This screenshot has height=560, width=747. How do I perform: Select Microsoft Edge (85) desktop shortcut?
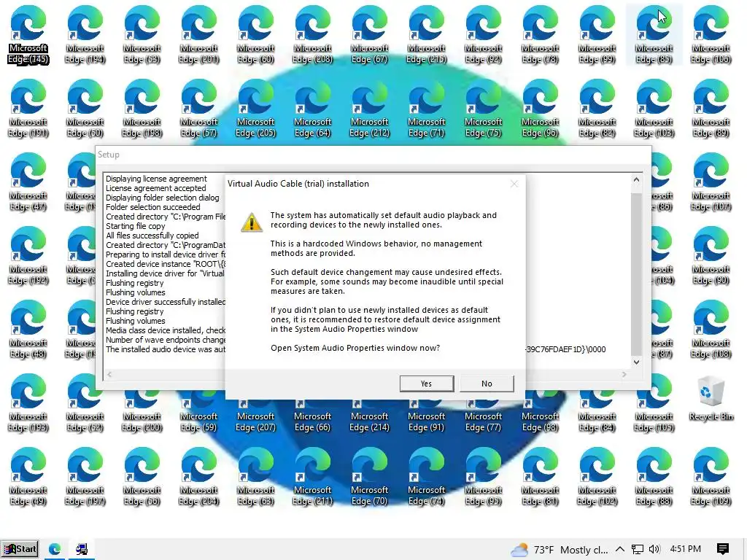pyautogui.click(x=654, y=35)
